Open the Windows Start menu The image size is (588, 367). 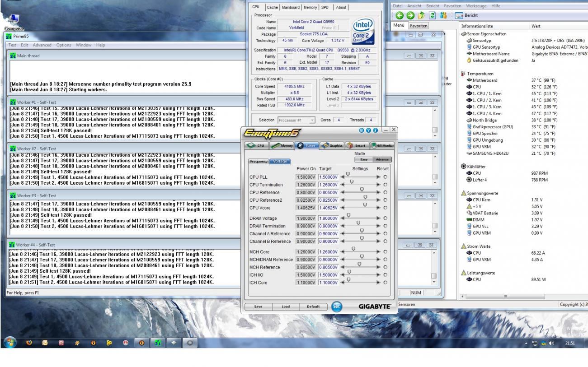pos(10,343)
